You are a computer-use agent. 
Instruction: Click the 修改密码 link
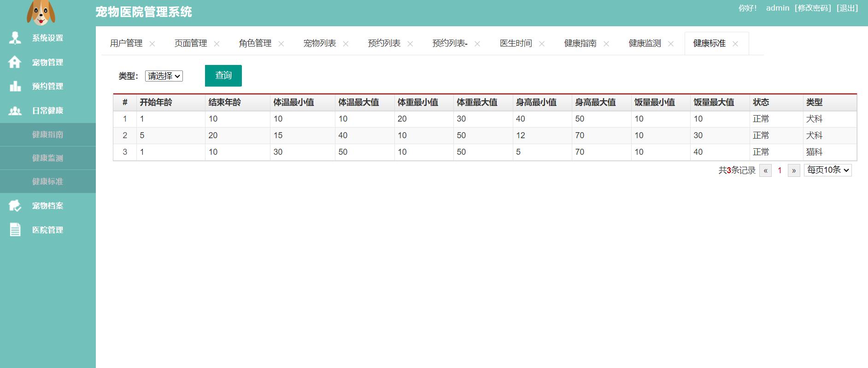point(813,8)
